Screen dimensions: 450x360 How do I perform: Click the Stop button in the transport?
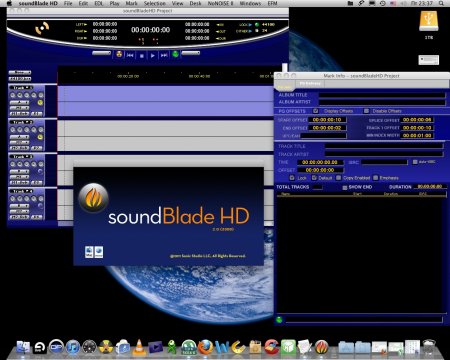tap(141, 55)
